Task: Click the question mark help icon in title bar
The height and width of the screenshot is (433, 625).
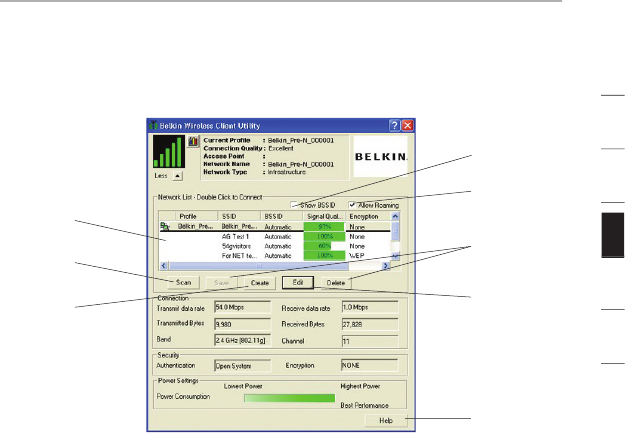Action: coord(394,126)
